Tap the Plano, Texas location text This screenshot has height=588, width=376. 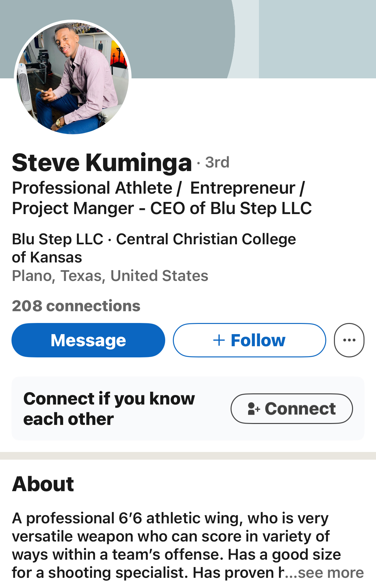coord(110,276)
